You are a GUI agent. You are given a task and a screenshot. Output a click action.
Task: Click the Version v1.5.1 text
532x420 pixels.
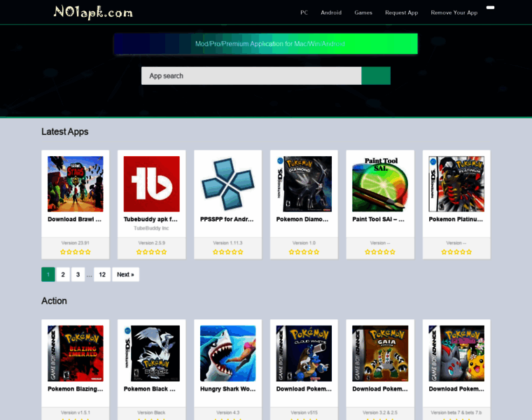point(76,412)
